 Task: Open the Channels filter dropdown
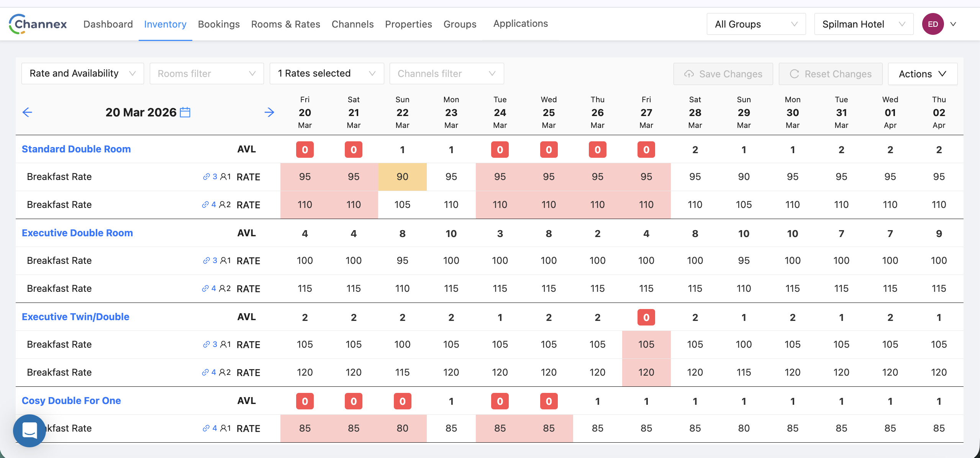(x=447, y=74)
